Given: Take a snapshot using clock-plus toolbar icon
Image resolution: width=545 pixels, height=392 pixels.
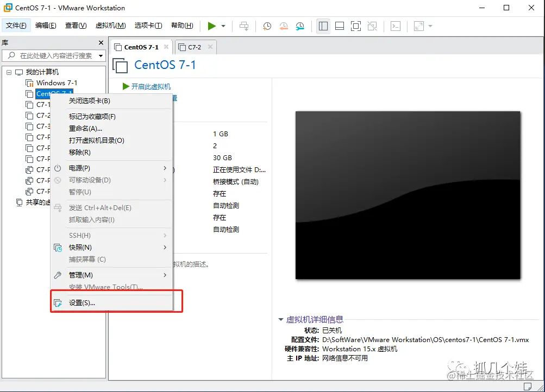Looking at the screenshot, I should pyautogui.click(x=267, y=26).
